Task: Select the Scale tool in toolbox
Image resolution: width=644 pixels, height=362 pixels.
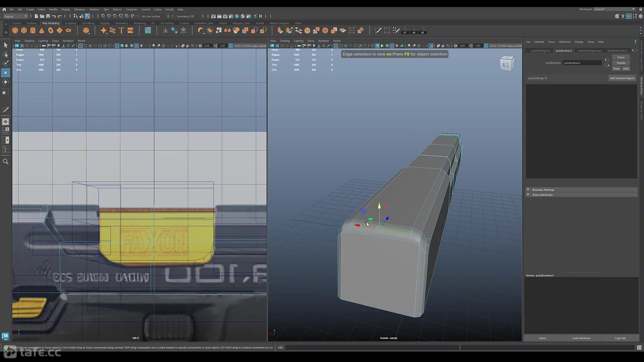Action: [5, 91]
